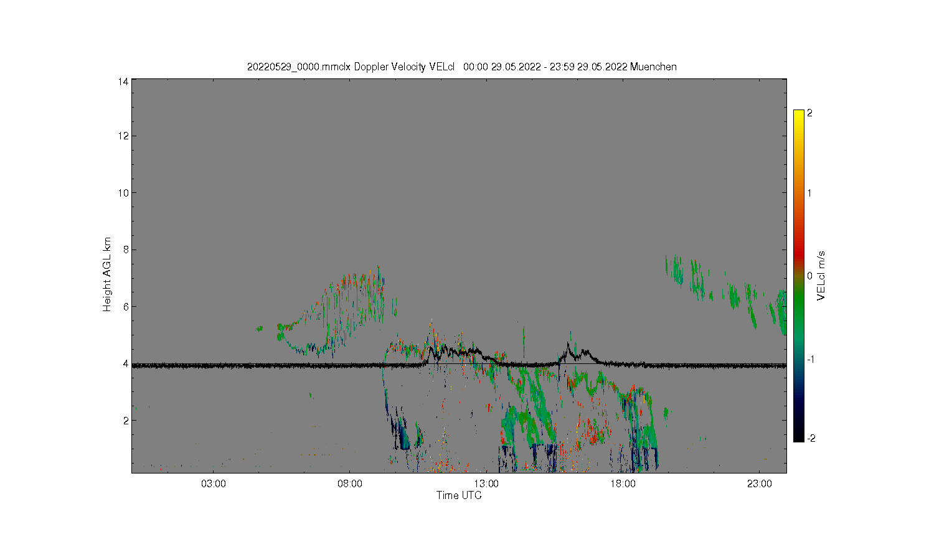The height and width of the screenshot is (560, 934).
Task: Click the colorbar black bottom end
Action: coord(799,438)
